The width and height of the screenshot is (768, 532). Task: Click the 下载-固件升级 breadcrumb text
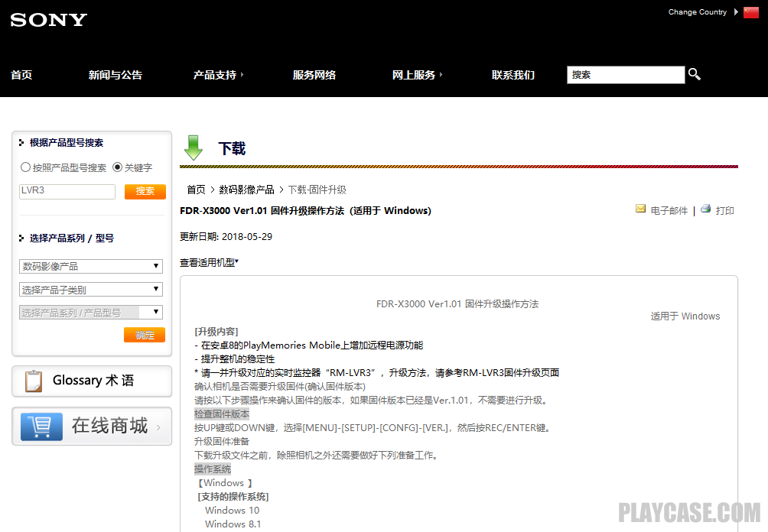[317, 190]
